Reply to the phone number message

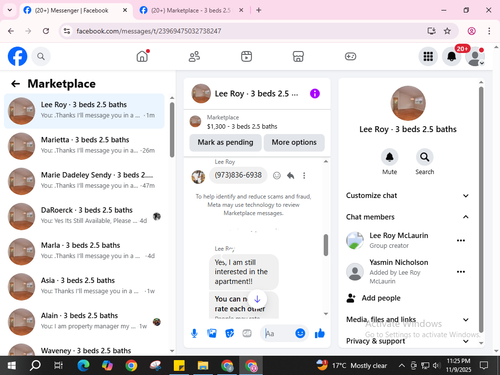(x=291, y=176)
